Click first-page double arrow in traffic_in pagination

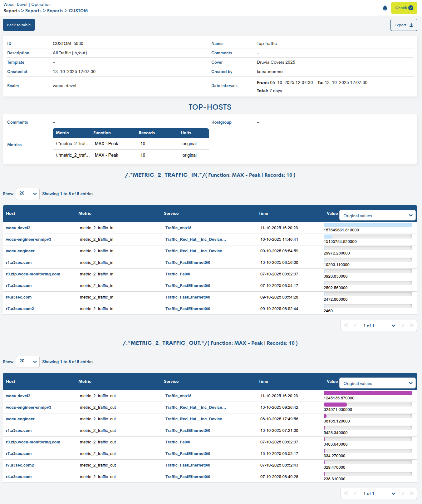pos(346,326)
